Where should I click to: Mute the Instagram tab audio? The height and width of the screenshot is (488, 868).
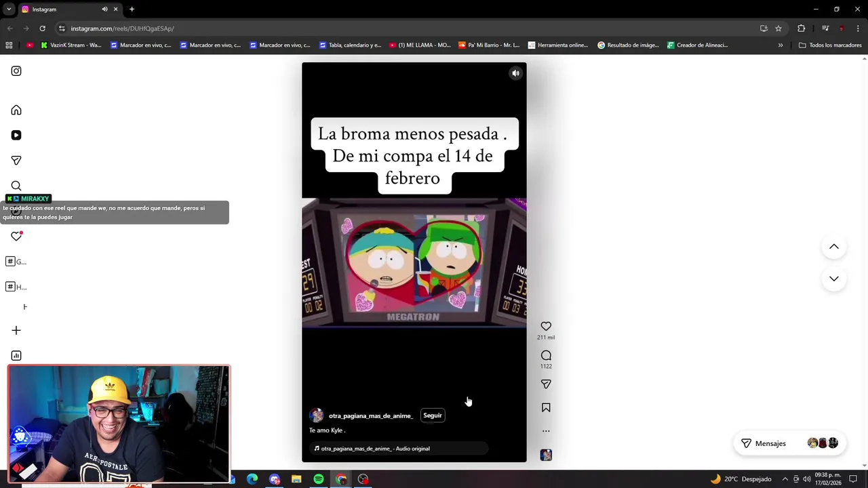[104, 9]
